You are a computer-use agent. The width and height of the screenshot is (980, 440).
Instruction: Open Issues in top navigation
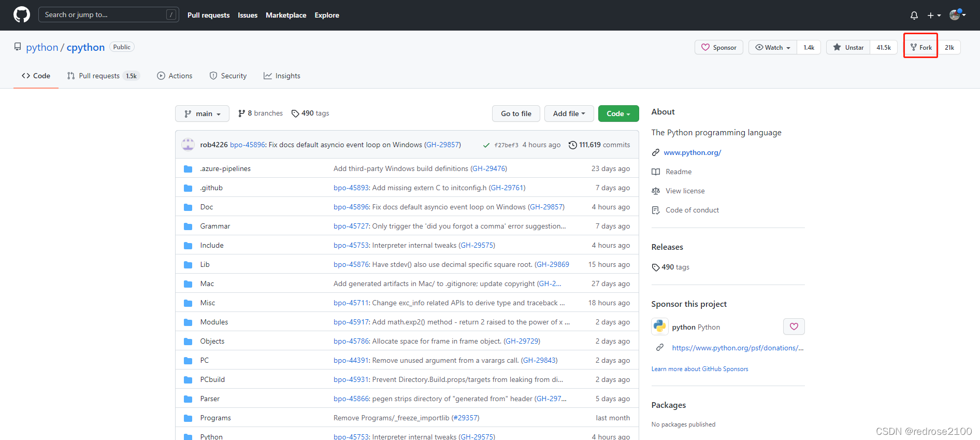248,15
